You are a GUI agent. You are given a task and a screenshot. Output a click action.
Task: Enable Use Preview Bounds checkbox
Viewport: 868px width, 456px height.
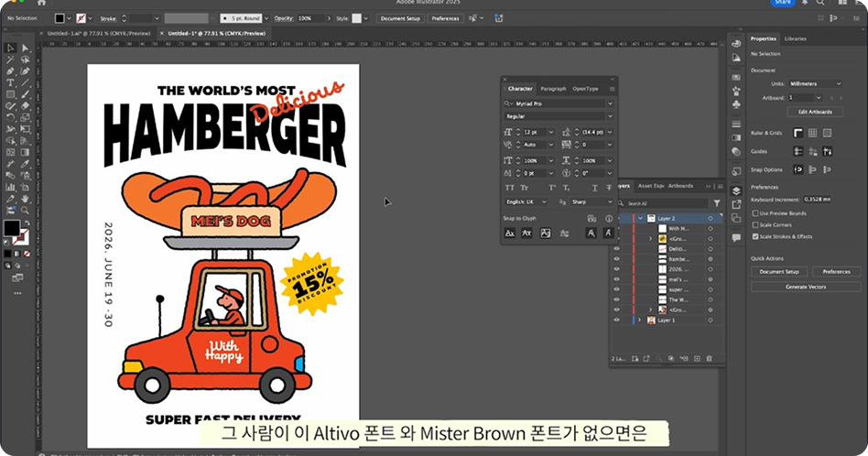pos(755,212)
